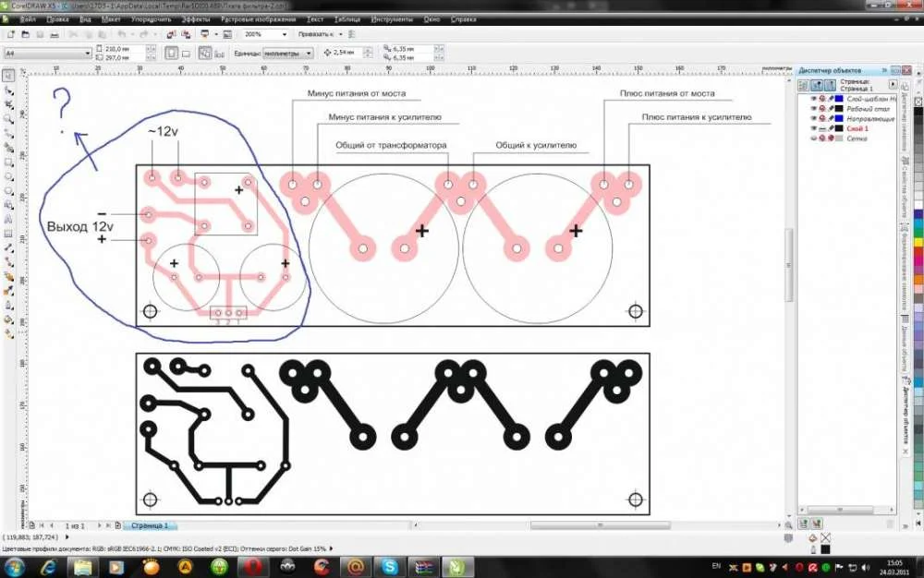This screenshot has width=924, height=578.
Task: Click the nudge distance 2,54 мм field
Action: pos(347,53)
